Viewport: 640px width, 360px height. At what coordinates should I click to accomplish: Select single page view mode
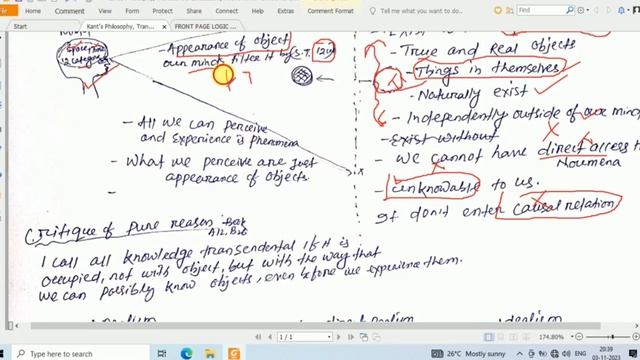tap(489, 337)
